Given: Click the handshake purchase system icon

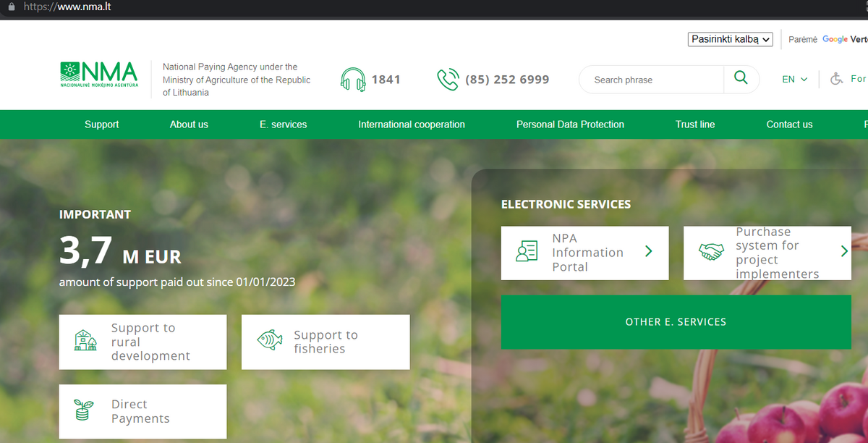Looking at the screenshot, I should (x=710, y=252).
